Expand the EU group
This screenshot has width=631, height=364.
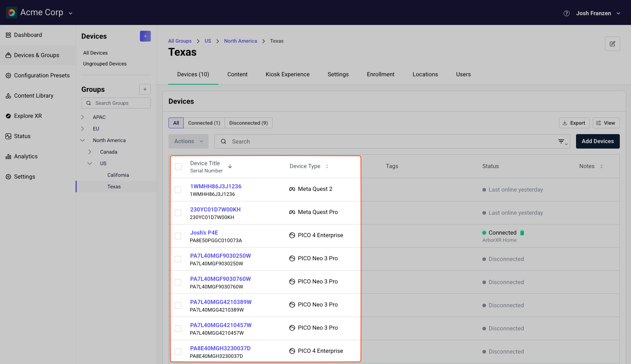[x=82, y=129]
